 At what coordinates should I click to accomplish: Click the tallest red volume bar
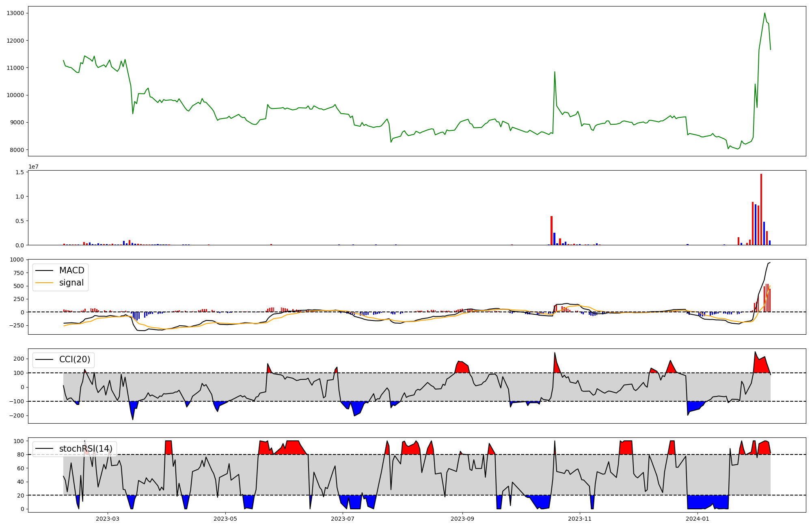pyautogui.click(x=761, y=209)
